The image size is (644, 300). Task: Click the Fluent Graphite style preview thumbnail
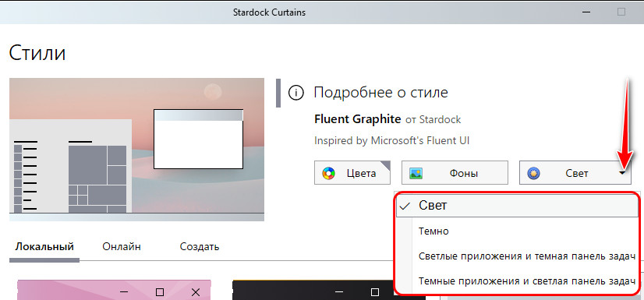[x=136, y=150]
